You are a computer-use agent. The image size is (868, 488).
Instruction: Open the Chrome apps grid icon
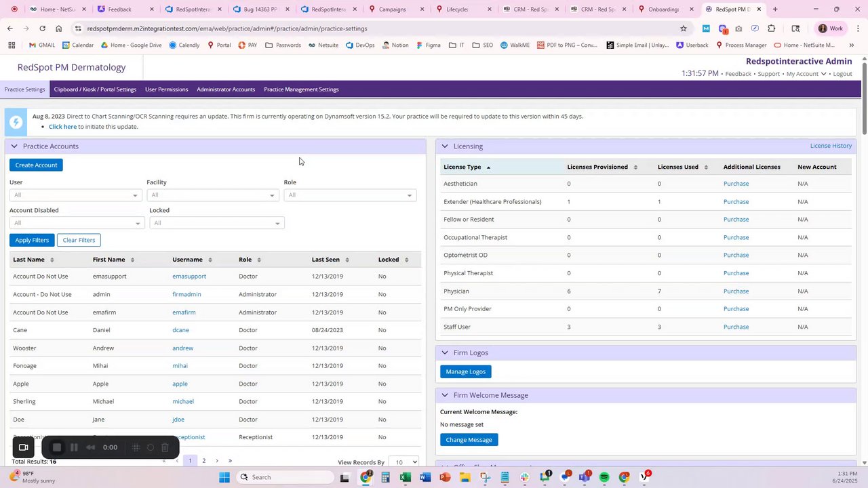click(12, 45)
